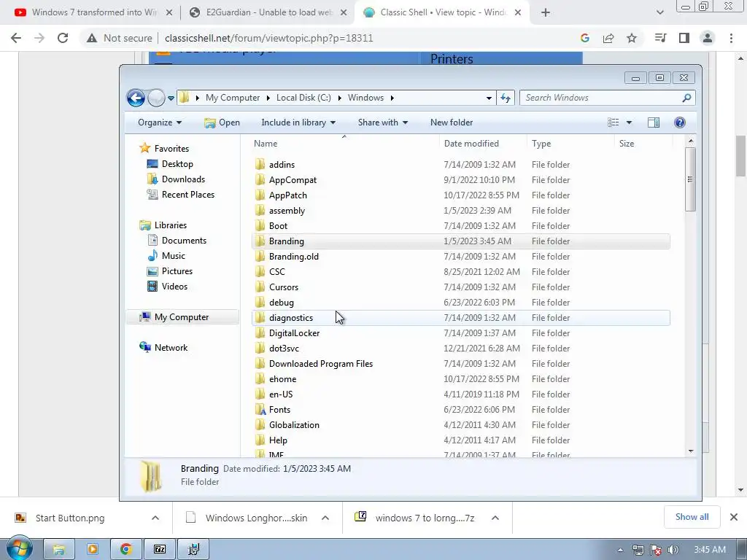Click the browser back arrow
Viewport: 747px width, 560px height.
pyautogui.click(x=16, y=38)
